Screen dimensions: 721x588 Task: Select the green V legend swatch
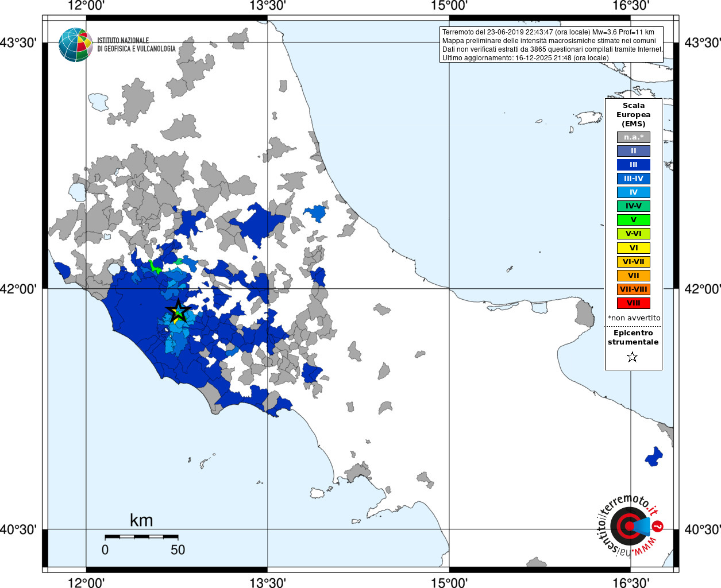634,220
